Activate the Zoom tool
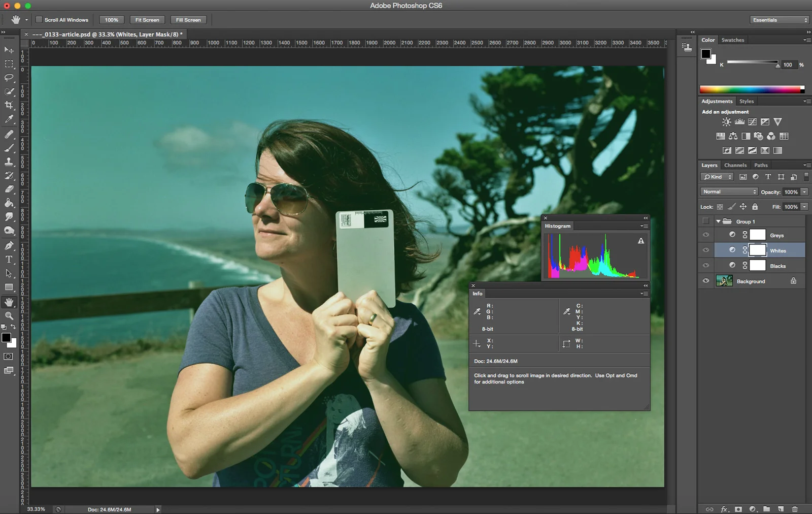The height and width of the screenshot is (514, 812). click(x=9, y=316)
